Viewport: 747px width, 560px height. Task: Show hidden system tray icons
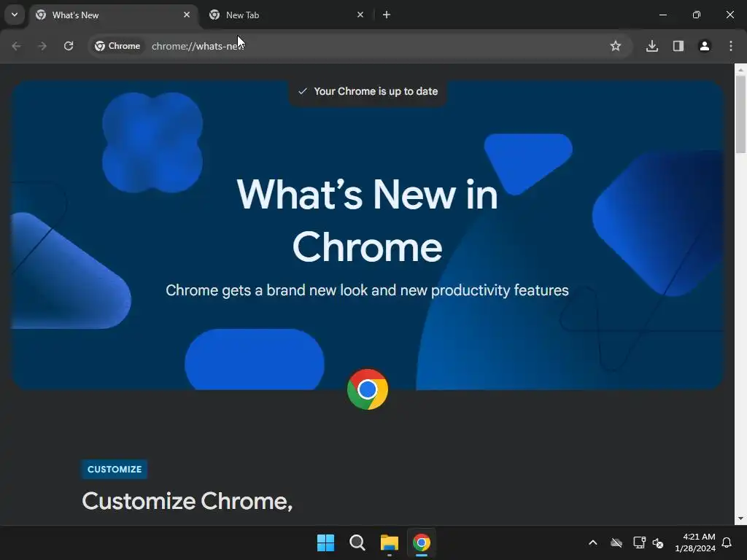point(592,542)
